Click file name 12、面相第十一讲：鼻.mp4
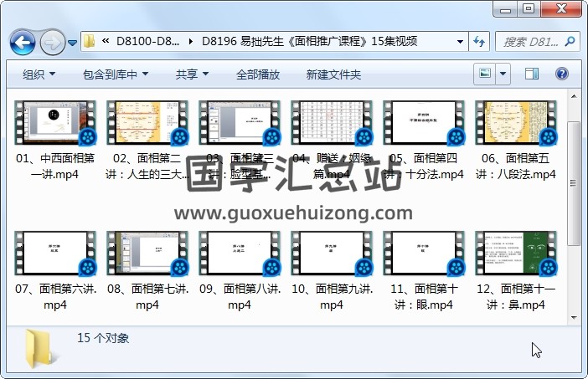 click(516, 297)
